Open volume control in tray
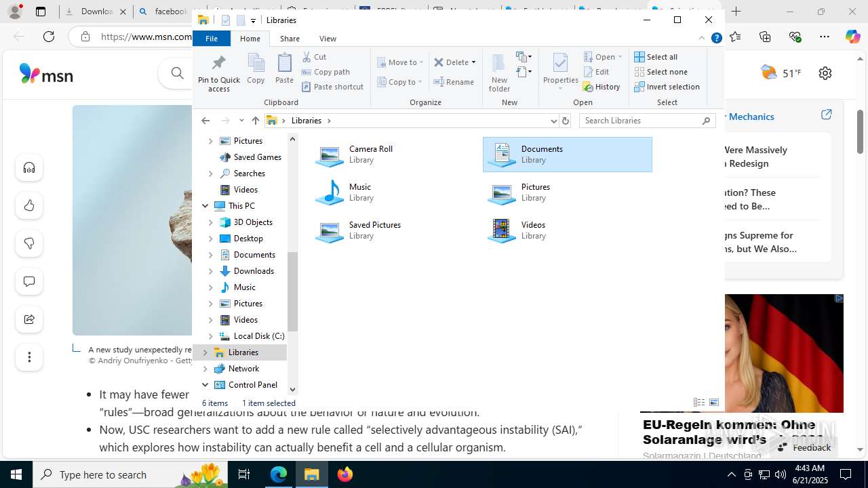 781,474
